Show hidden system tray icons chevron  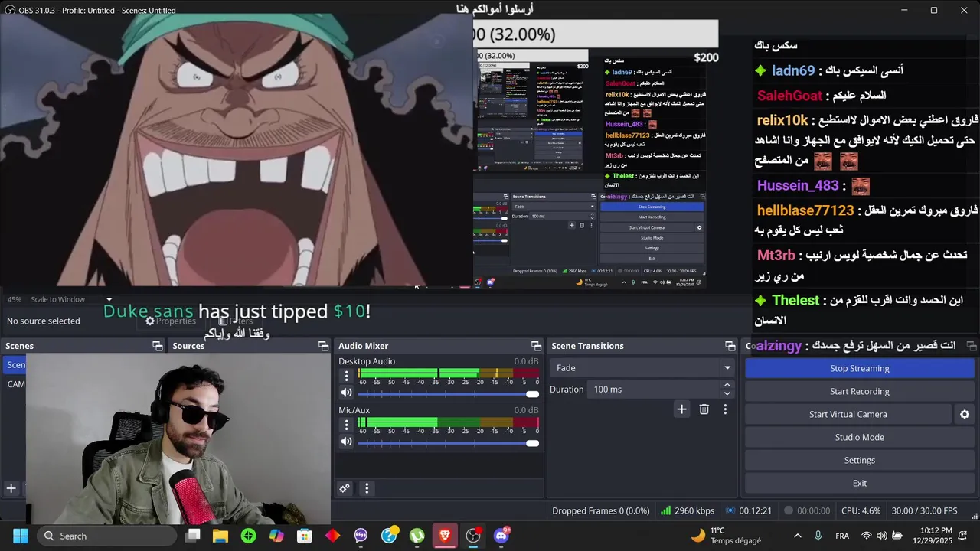pos(798,536)
